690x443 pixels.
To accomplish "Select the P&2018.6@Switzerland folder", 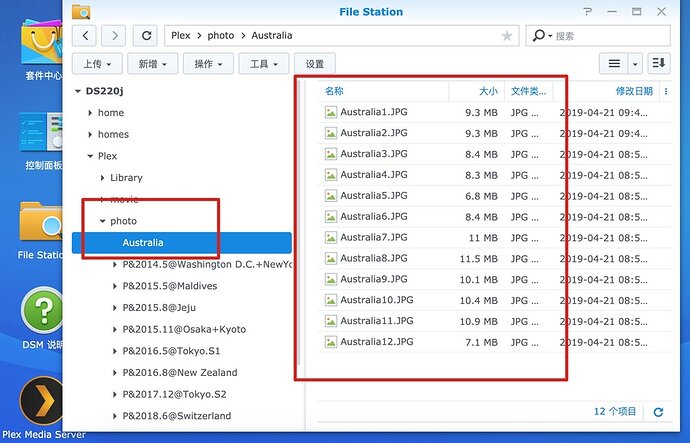I will pos(176,416).
